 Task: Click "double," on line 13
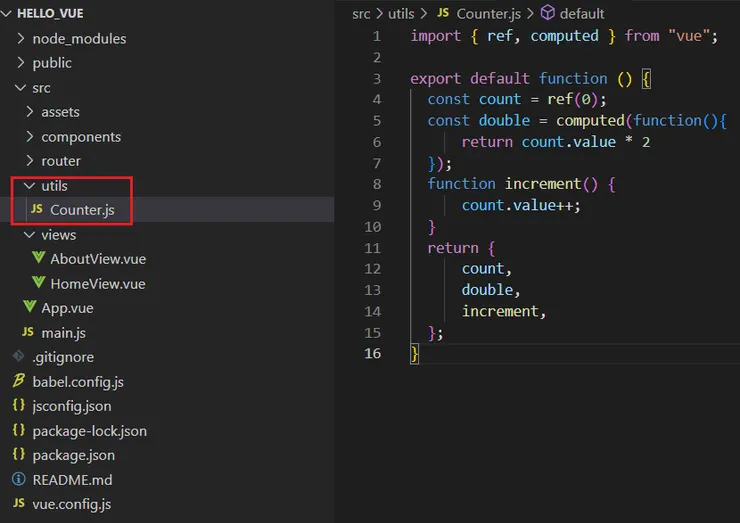tap(491, 290)
